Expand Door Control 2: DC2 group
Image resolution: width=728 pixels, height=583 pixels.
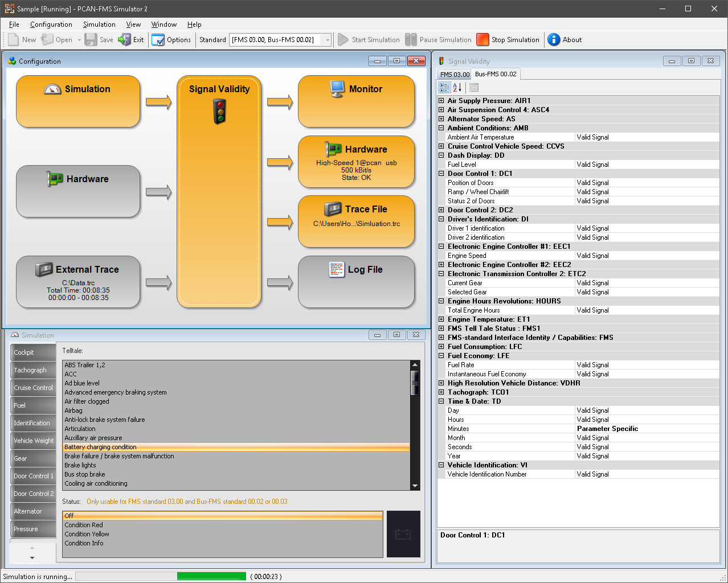tap(441, 210)
